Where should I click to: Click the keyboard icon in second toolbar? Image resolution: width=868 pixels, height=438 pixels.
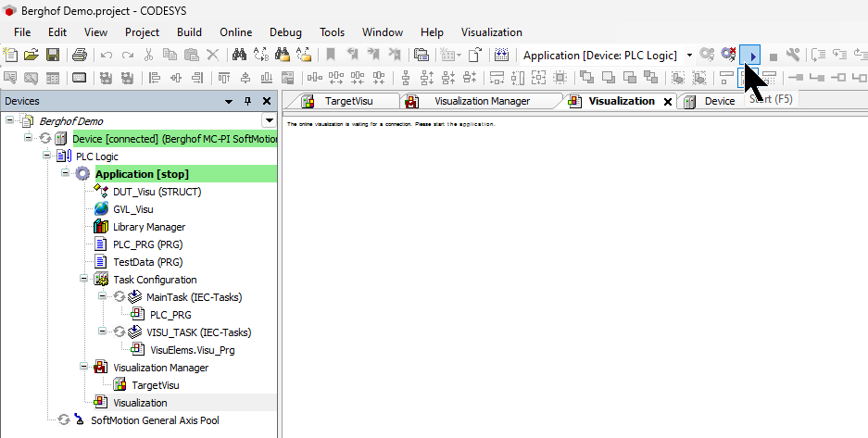pos(79,78)
